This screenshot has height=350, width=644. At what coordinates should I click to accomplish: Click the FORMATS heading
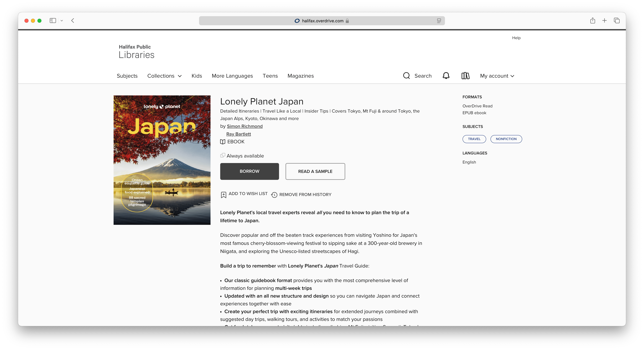(472, 97)
